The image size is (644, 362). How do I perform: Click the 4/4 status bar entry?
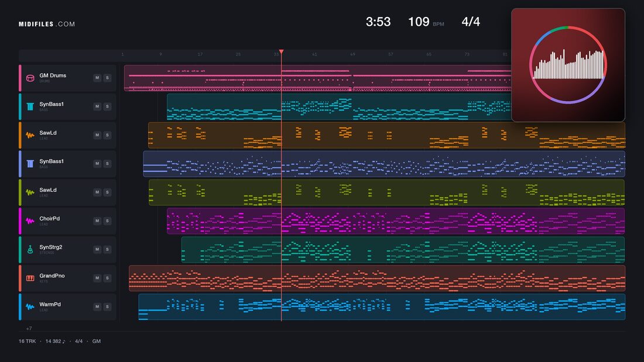78,341
